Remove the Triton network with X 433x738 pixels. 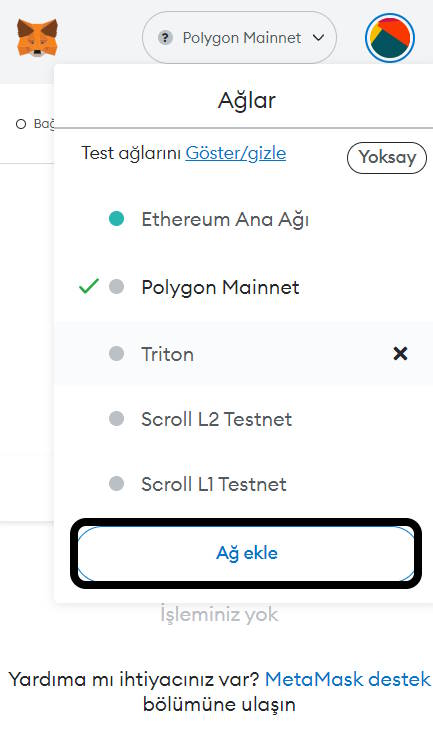pyautogui.click(x=400, y=353)
